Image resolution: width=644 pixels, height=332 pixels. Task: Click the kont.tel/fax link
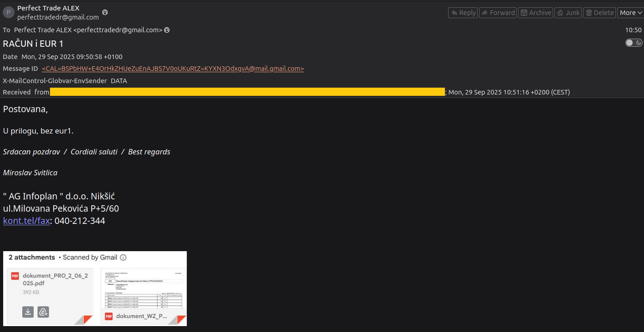[x=26, y=221]
